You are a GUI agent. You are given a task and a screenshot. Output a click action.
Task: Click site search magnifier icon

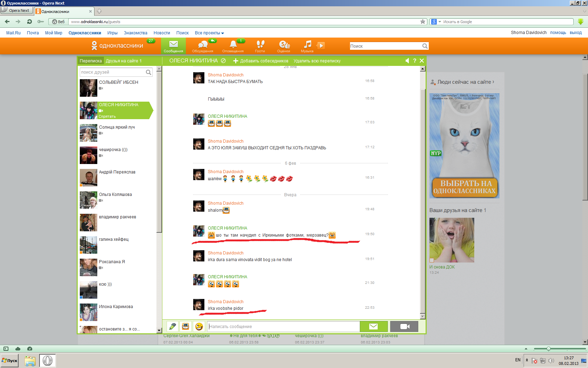click(425, 46)
